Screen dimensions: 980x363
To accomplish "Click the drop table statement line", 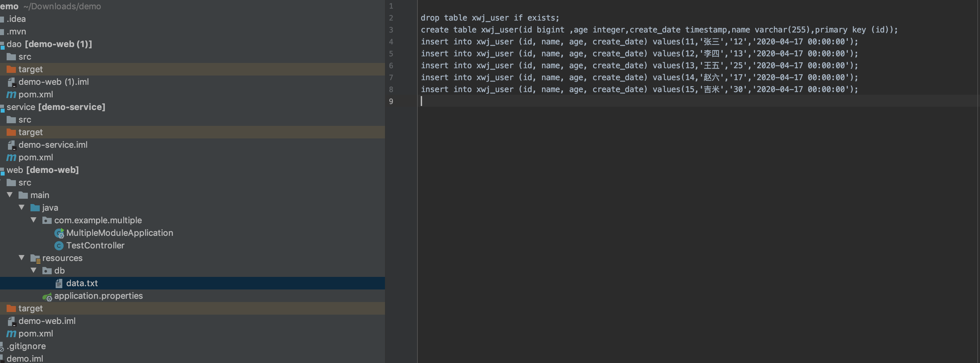I will [x=490, y=18].
